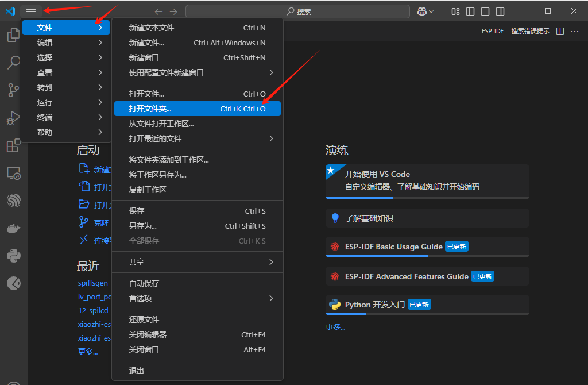The image size is (588, 385).
Task: Open the Source Control view
Action: (x=13, y=90)
